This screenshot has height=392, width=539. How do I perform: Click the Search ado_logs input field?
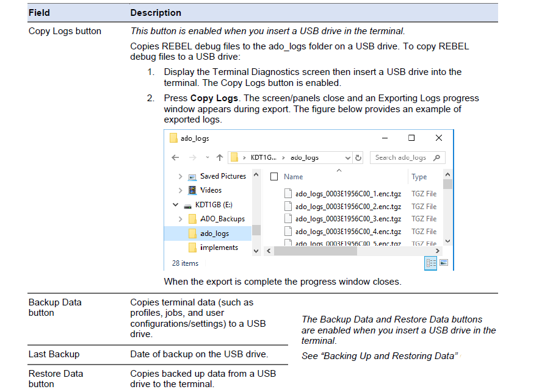401,157
